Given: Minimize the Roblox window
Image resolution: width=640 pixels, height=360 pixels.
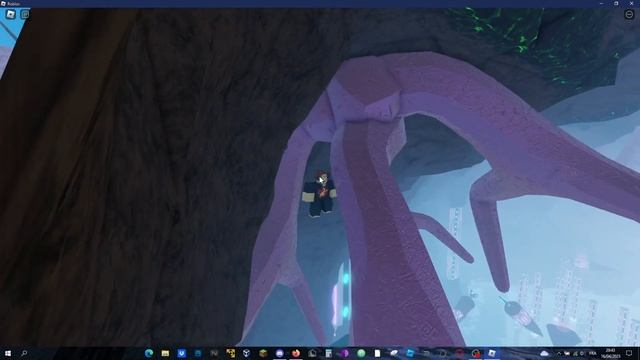Looking at the screenshot, I should point(602,3).
